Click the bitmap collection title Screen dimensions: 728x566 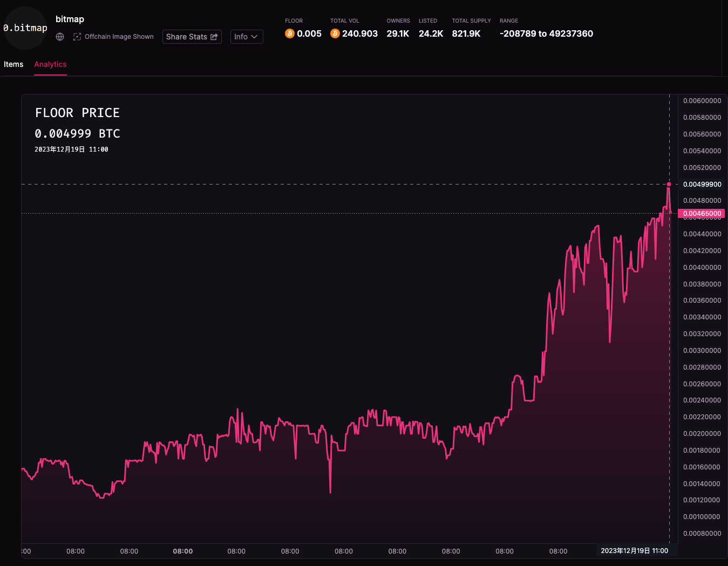70,19
